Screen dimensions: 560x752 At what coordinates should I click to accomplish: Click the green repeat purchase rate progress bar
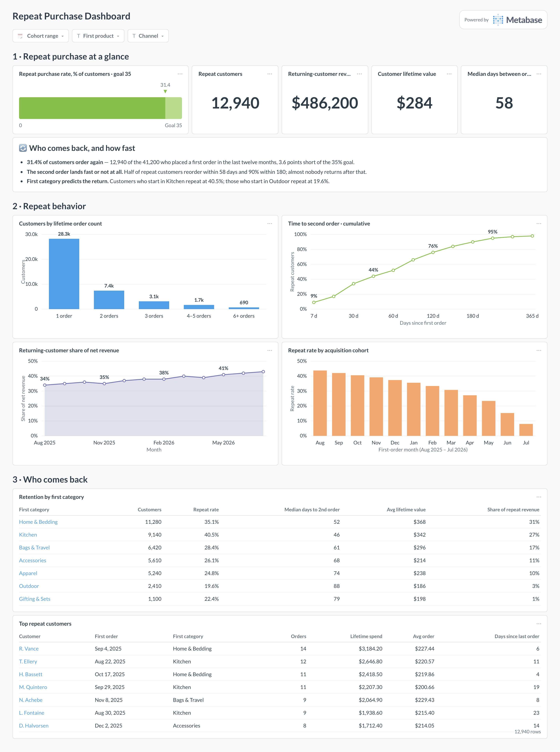(x=100, y=108)
